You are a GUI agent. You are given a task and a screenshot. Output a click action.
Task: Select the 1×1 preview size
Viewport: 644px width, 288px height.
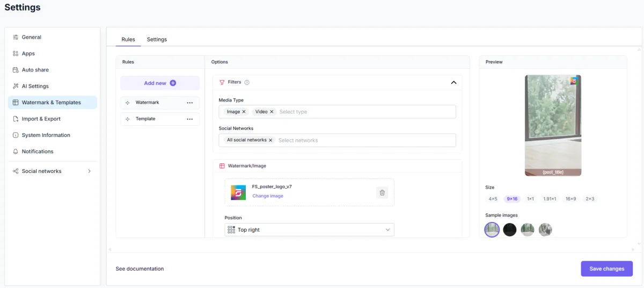(x=530, y=199)
